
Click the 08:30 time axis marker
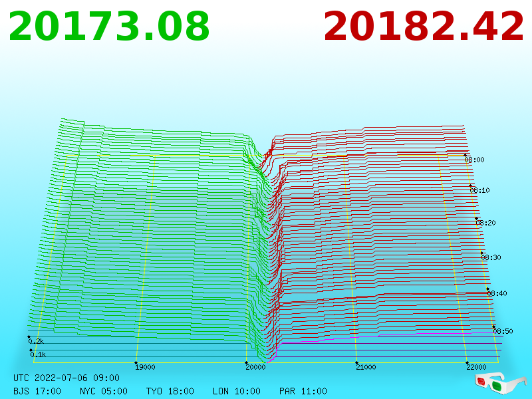coord(491,257)
